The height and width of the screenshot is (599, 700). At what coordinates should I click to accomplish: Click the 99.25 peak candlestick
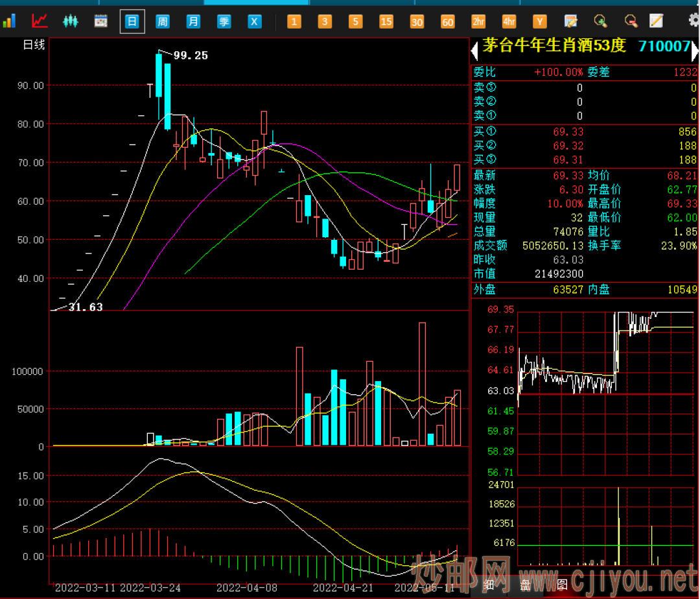[159, 75]
